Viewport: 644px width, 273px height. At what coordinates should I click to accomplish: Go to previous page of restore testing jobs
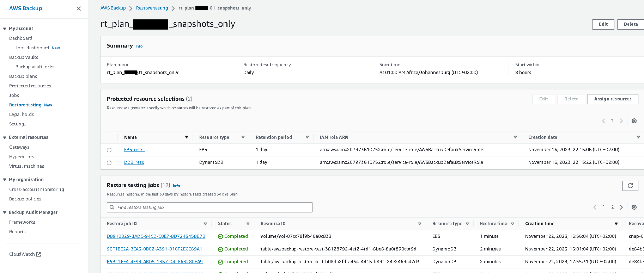(x=595, y=207)
